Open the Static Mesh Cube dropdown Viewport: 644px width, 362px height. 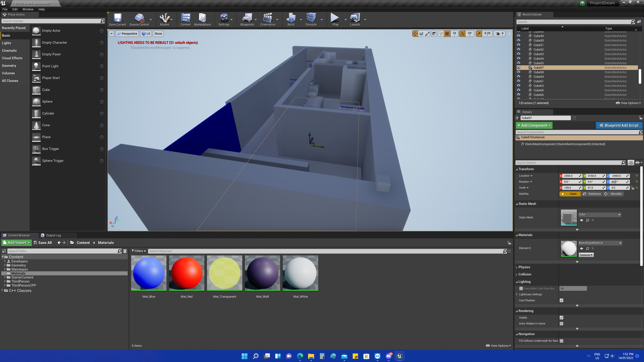click(x=599, y=215)
